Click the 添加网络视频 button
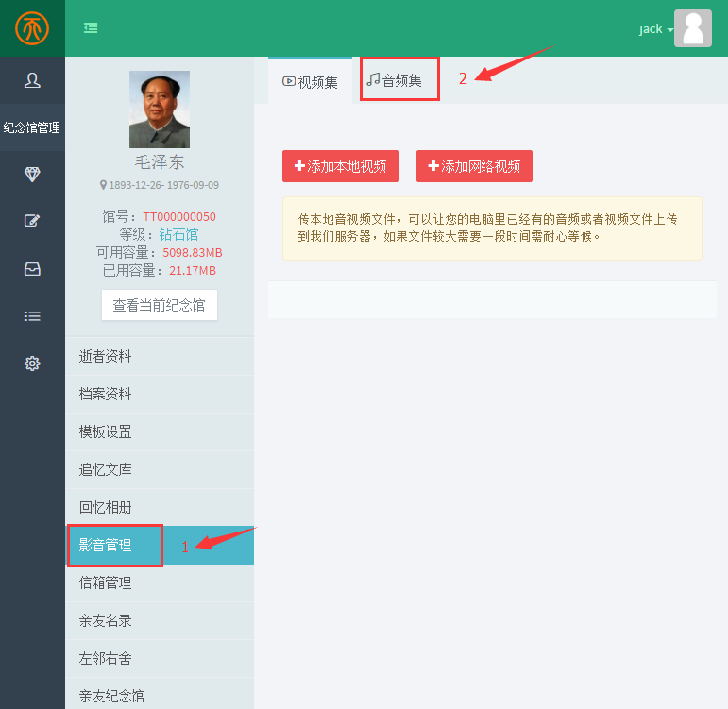This screenshot has height=709, width=728. pyautogui.click(x=474, y=166)
